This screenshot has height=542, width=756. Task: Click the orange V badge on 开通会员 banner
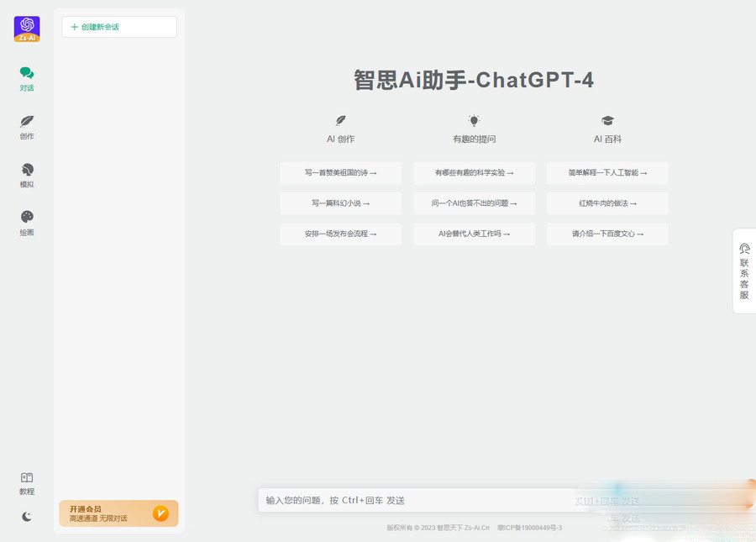pos(160,513)
